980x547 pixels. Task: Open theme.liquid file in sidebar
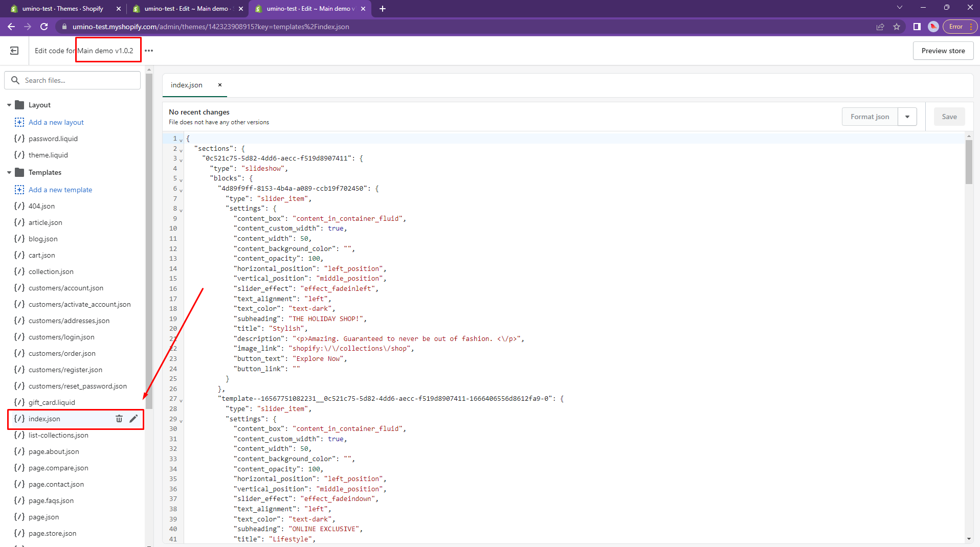click(48, 155)
